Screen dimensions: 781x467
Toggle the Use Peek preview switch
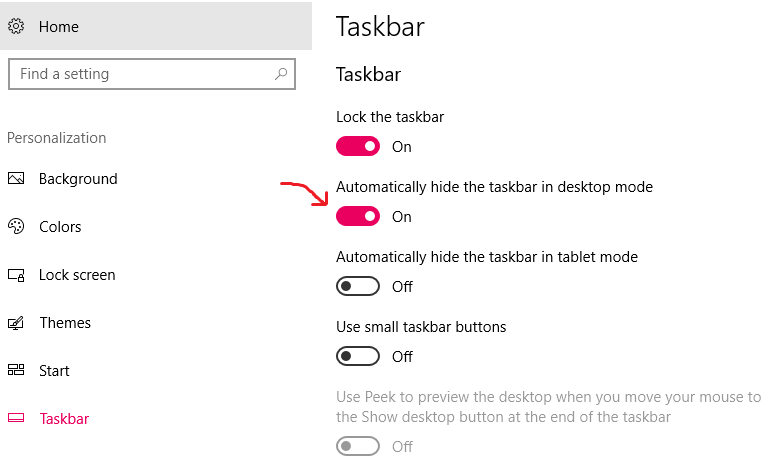pyautogui.click(x=358, y=446)
